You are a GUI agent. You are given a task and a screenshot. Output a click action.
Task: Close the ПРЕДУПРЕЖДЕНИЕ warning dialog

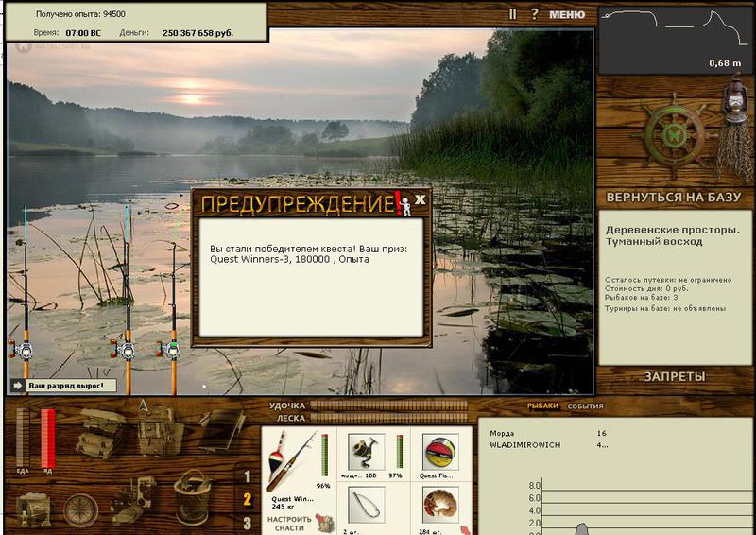(x=421, y=199)
